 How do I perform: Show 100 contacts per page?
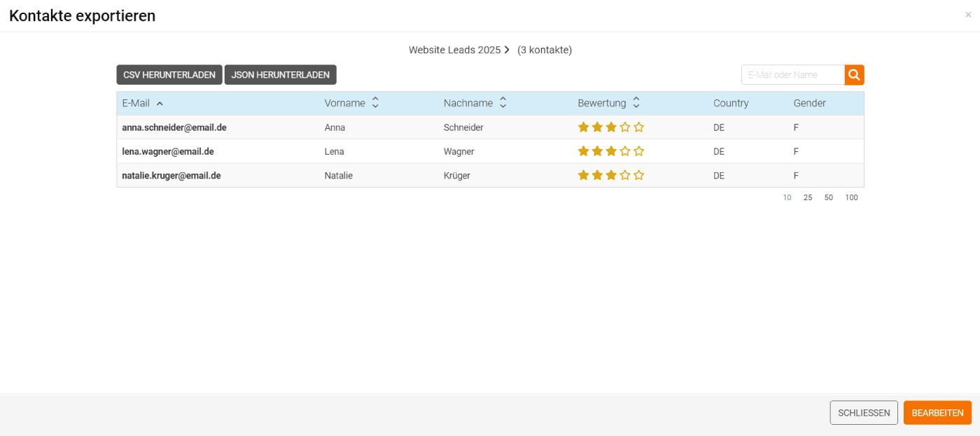click(851, 197)
